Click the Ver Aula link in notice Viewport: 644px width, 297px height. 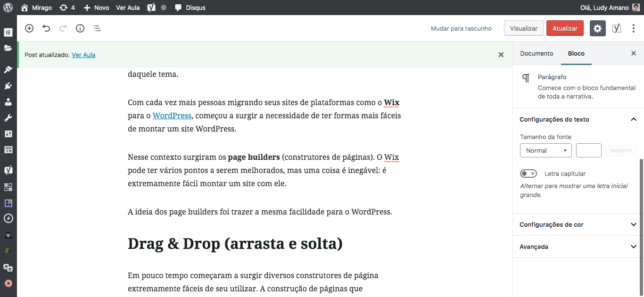pyautogui.click(x=83, y=55)
